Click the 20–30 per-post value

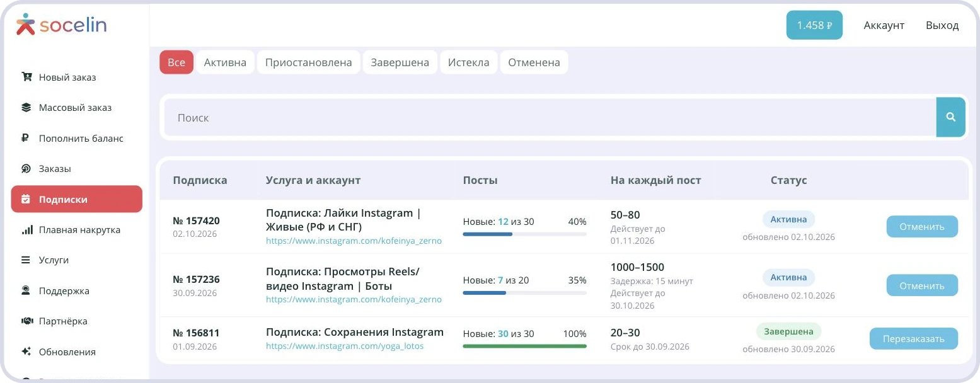point(625,333)
